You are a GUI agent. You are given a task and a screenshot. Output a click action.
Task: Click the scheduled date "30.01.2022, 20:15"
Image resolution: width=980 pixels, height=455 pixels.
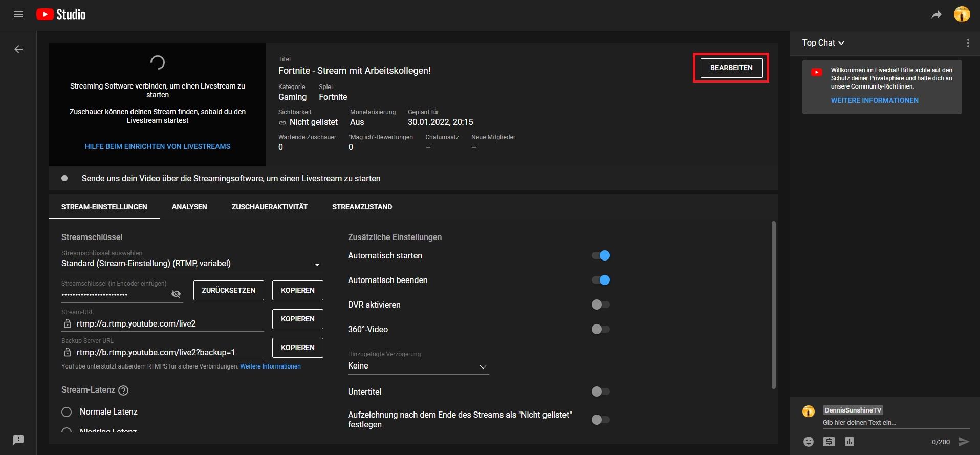coord(441,122)
